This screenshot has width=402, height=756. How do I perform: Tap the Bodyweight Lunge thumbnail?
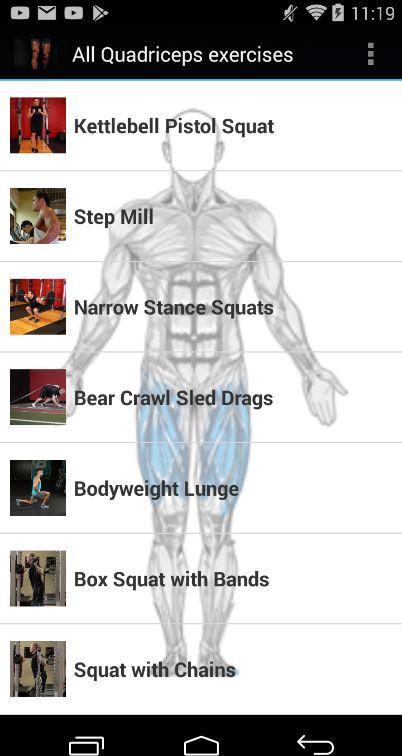point(38,488)
